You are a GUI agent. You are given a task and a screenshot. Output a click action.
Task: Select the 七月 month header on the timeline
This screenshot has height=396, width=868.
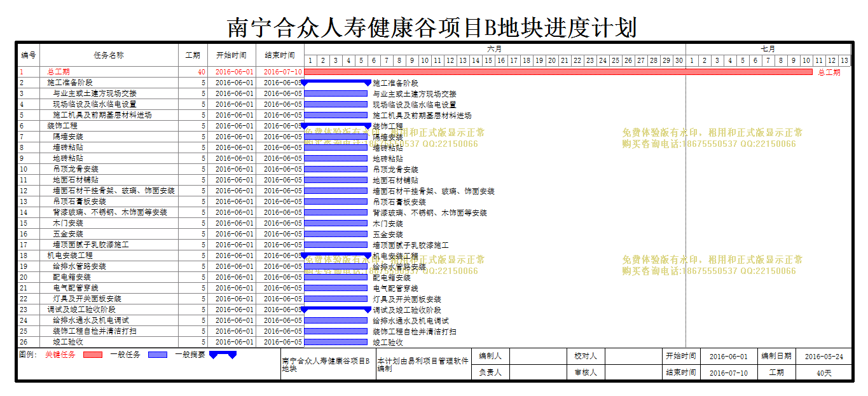click(x=768, y=49)
